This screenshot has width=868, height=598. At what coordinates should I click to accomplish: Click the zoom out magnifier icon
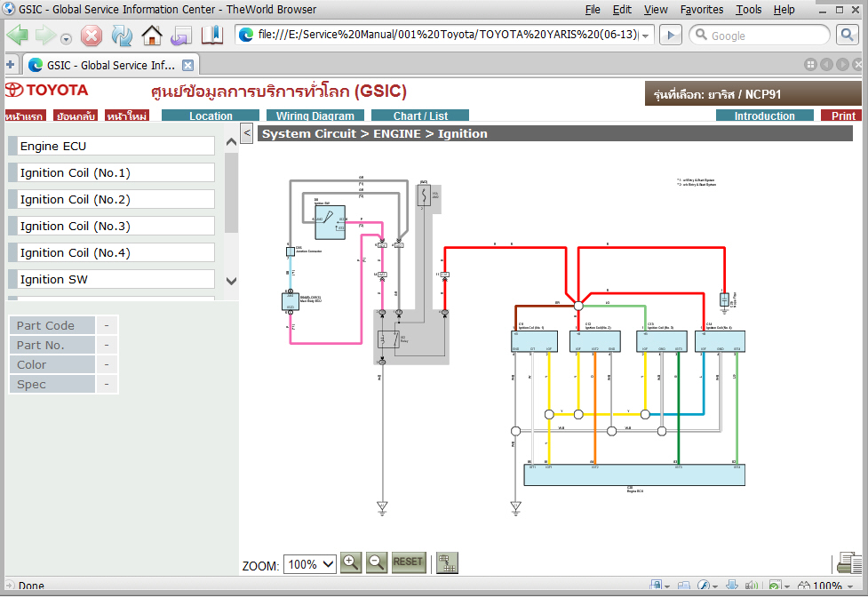pyautogui.click(x=377, y=562)
